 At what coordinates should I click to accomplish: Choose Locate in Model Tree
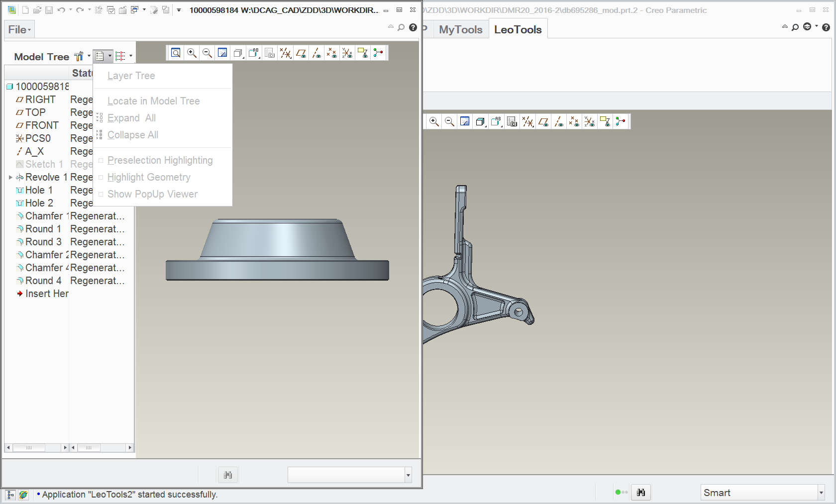154,101
